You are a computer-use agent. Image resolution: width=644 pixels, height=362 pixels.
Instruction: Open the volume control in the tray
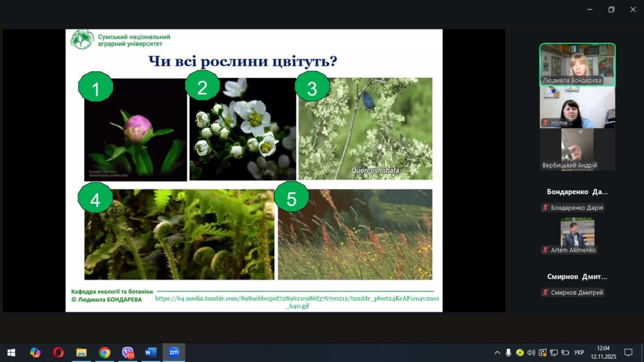(531, 353)
